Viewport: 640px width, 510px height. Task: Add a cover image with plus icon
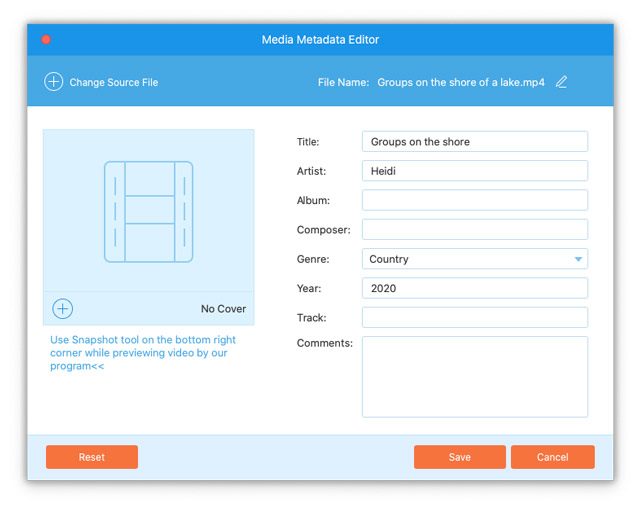62,309
